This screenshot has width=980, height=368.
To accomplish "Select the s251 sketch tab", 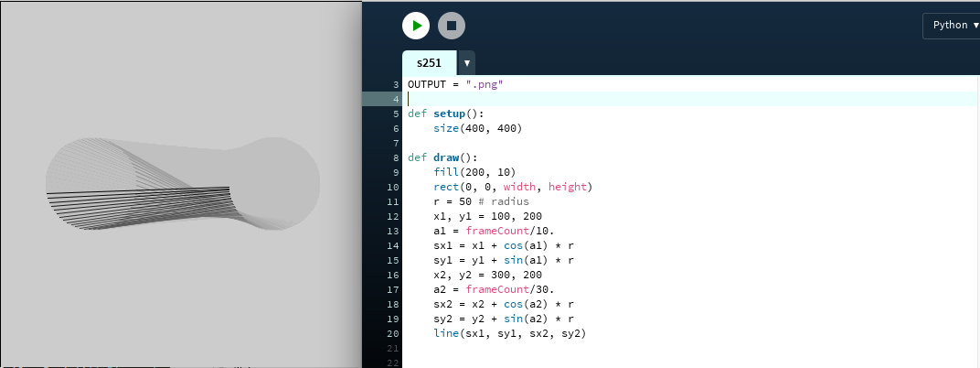I will coord(429,63).
